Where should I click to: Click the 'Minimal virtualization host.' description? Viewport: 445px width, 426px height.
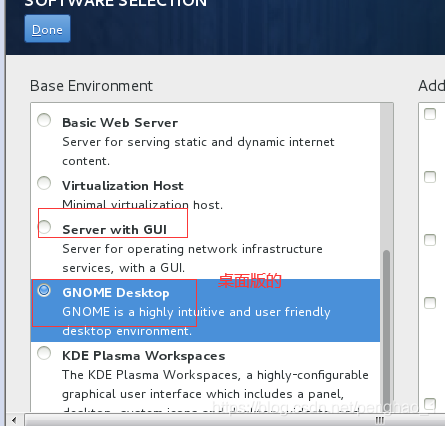click(x=142, y=205)
